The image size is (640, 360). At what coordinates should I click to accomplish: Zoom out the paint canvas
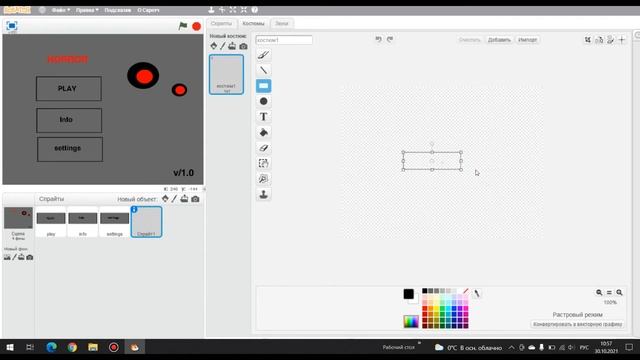coord(599,292)
